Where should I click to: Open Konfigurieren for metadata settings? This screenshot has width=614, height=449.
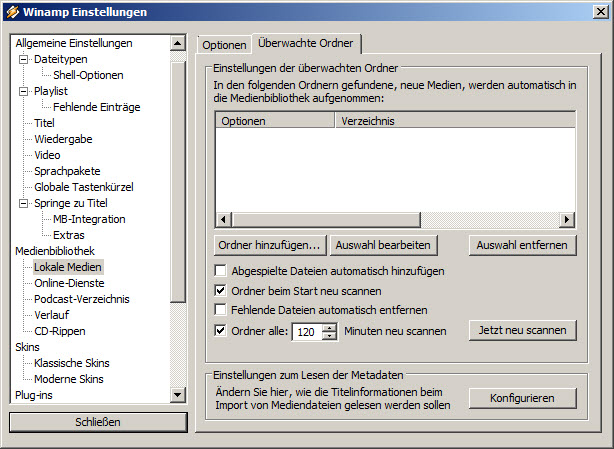tap(522, 398)
